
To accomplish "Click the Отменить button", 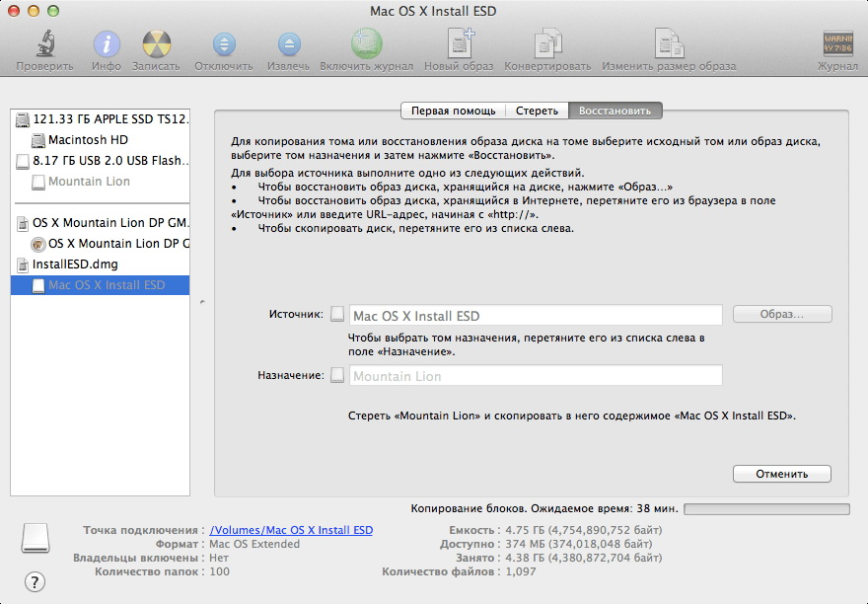I will click(x=781, y=474).
